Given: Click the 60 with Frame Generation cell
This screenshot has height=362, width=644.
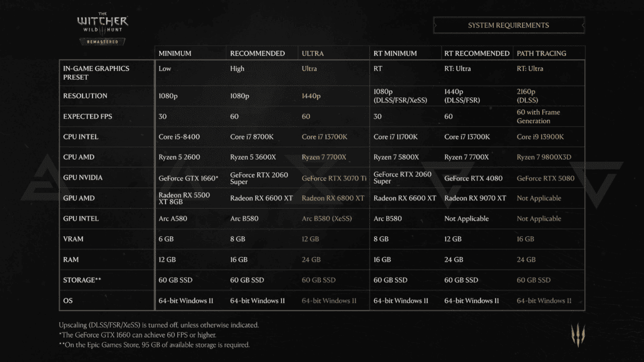Looking at the screenshot, I should click(x=538, y=116).
